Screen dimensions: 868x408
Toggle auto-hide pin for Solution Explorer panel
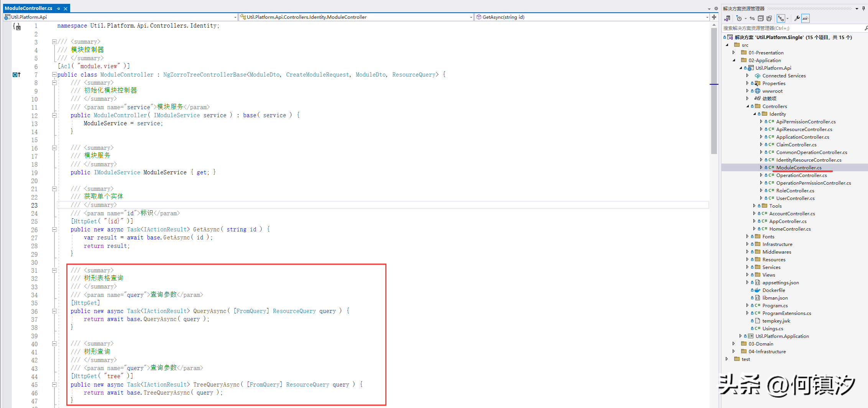[863, 8]
